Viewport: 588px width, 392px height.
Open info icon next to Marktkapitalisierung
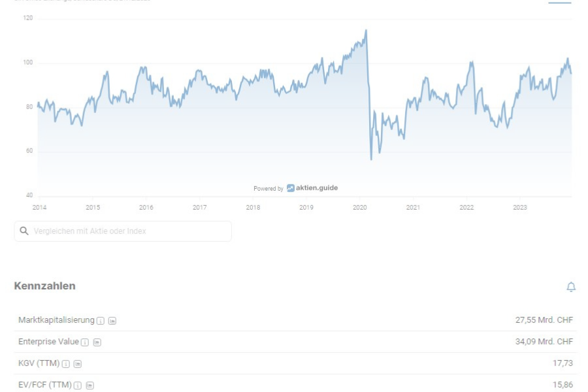click(101, 321)
